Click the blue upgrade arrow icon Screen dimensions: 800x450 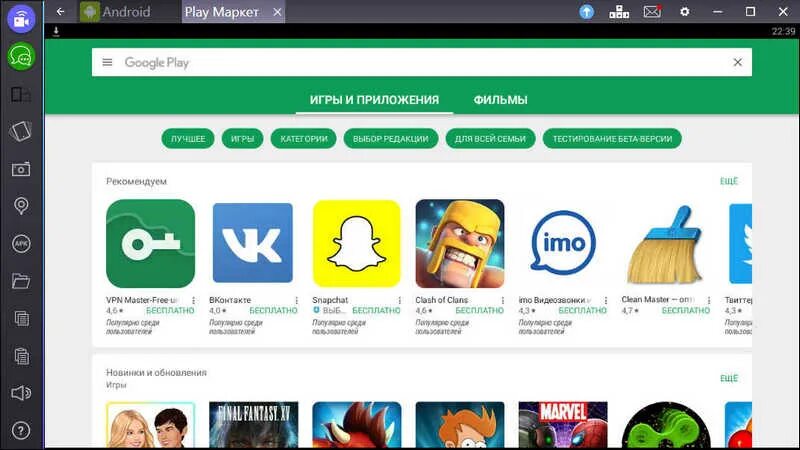click(x=587, y=11)
